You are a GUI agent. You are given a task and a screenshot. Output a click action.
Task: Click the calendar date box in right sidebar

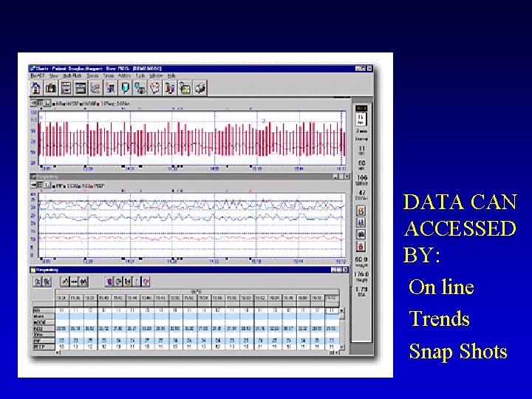point(361,119)
